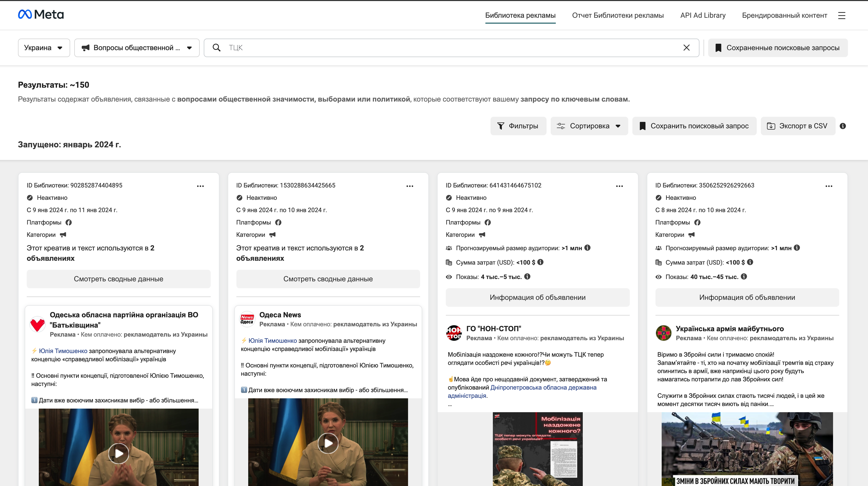868x486 pixels.
Task: Show impressions info icon for 40 тыс.–45 тыс.
Action: tap(744, 277)
